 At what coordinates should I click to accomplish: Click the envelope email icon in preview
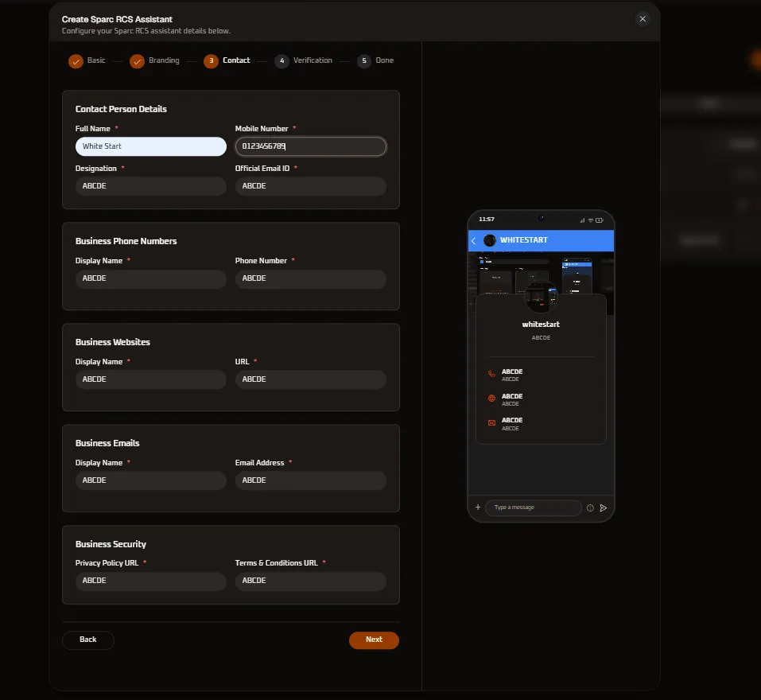click(491, 423)
